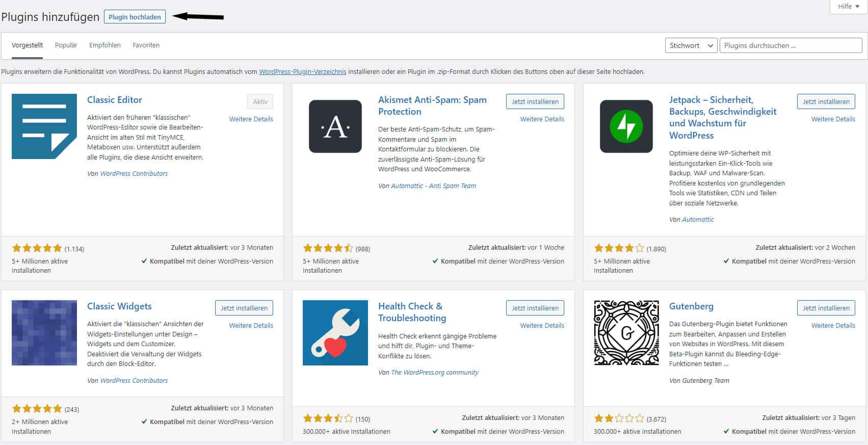This screenshot has width=868, height=445.
Task: Open Classic Editor's WordPress Contributors author link
Action: coord(134,174)
